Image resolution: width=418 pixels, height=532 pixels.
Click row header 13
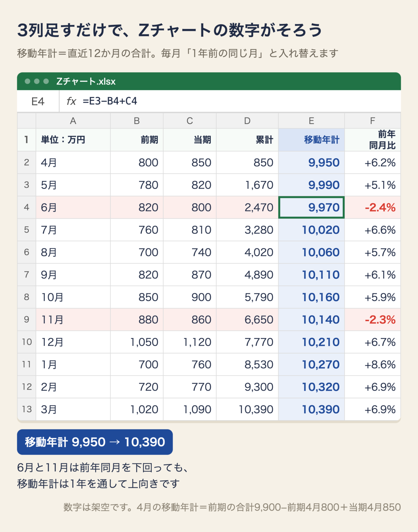pyautogui.click(x=27, y=409)
